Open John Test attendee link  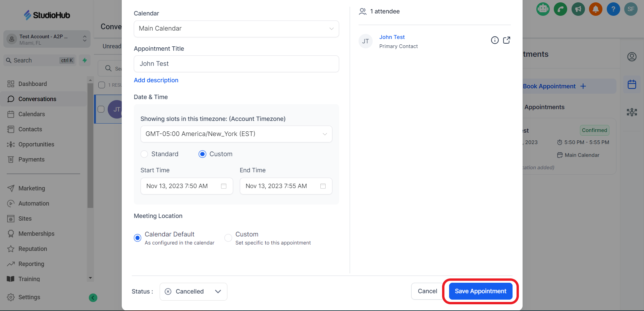(392, 37)
